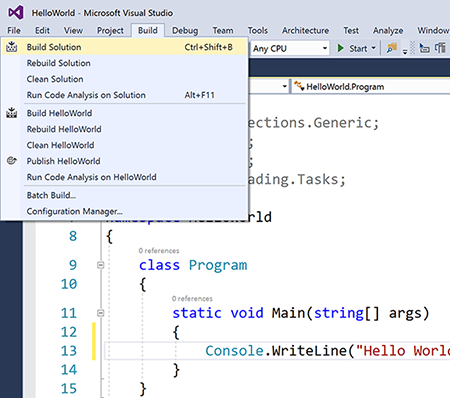This screenshot has height=398, width=450.
Task: Click the HelloWorld.Program class icon
Action: [x=299, y=86]
